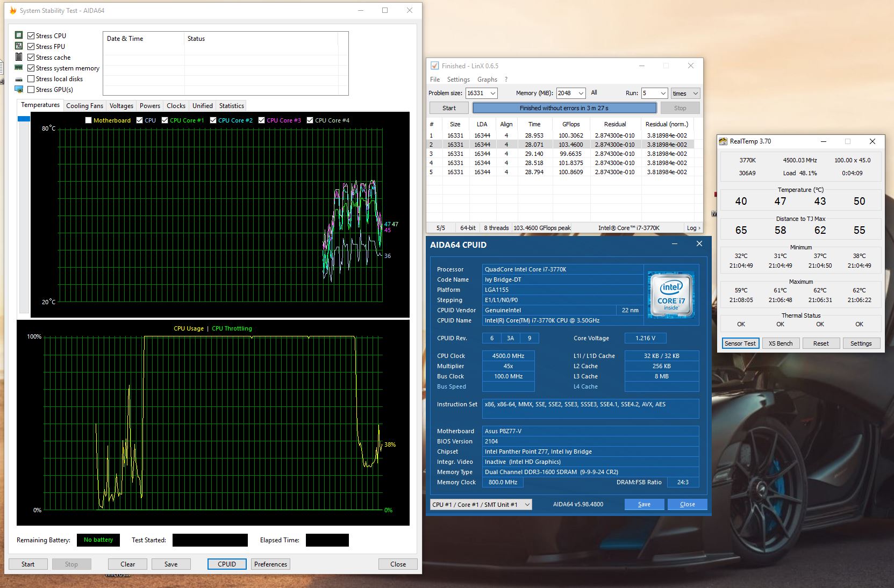Click the Stress system memory RAM icon

coord(19,68)
